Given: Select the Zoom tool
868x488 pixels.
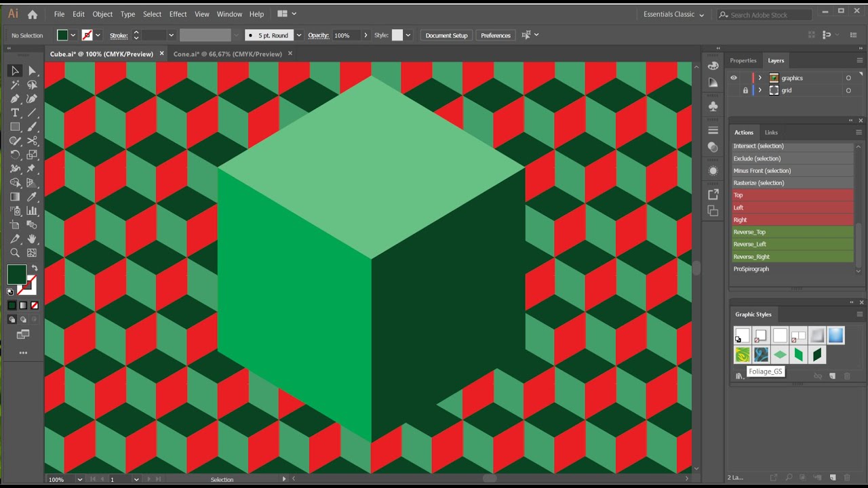Looking at the screenshot, I should [x=15, y=253].
